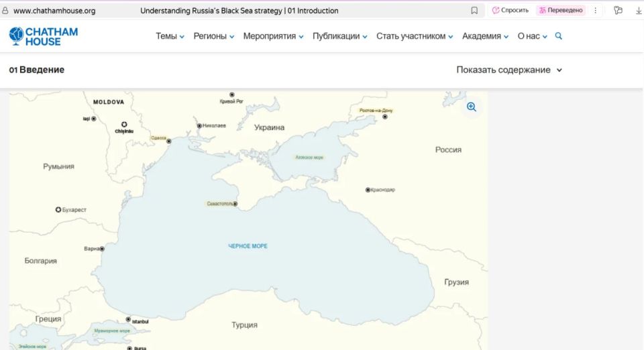This screenshot has height=350, width=644.
Task: Click the Азовское море label on the map
Action: [309, 157]
